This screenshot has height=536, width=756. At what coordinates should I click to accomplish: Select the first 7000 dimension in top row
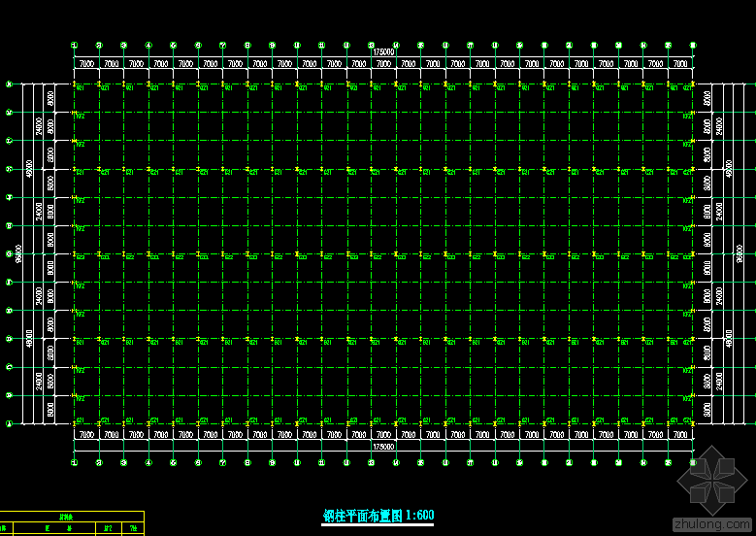pyautogui.click(x=86, y=64)
